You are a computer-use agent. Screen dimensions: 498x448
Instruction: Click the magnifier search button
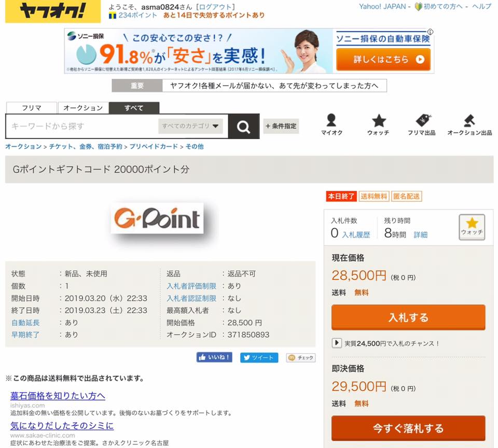pos(244,127)
